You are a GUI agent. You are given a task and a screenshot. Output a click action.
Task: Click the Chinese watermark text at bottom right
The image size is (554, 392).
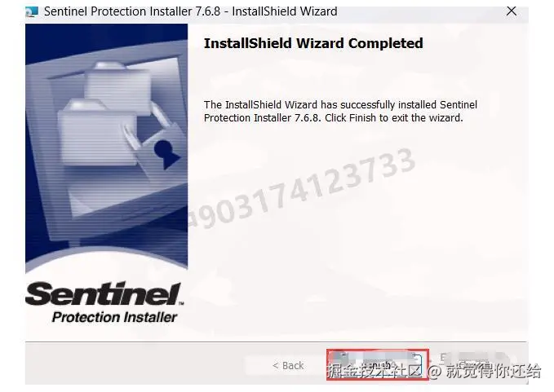click(434, 371)
